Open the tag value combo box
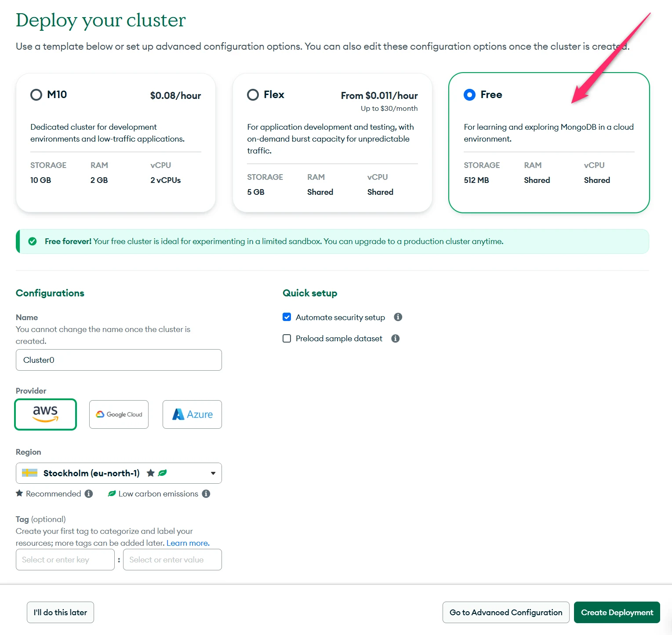 172,560
